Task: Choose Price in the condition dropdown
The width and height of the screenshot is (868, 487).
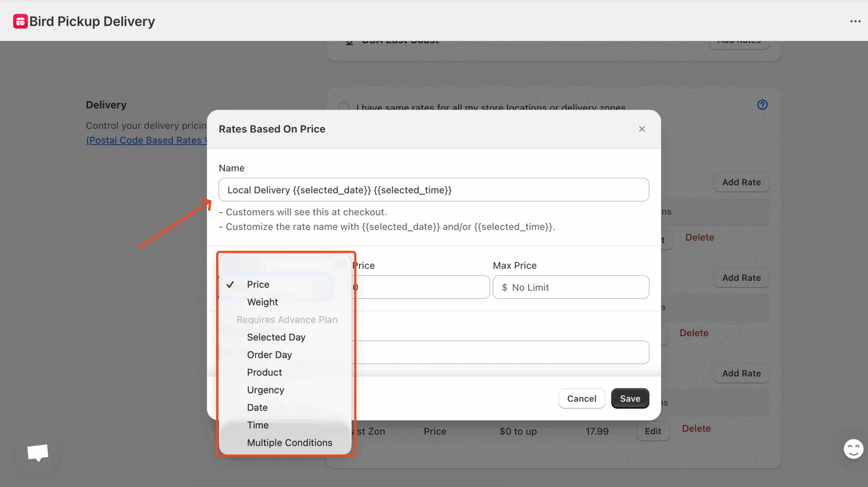Action: pos(258,284)
